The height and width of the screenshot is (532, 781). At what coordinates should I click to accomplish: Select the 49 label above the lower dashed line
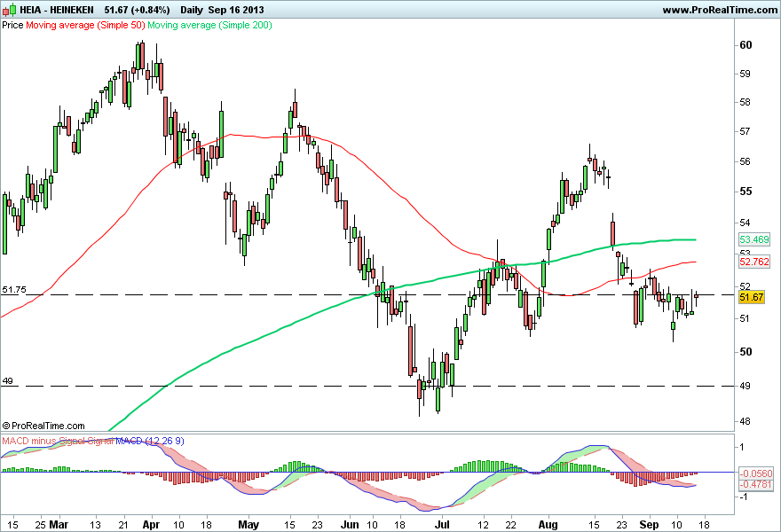pos(7,381)
